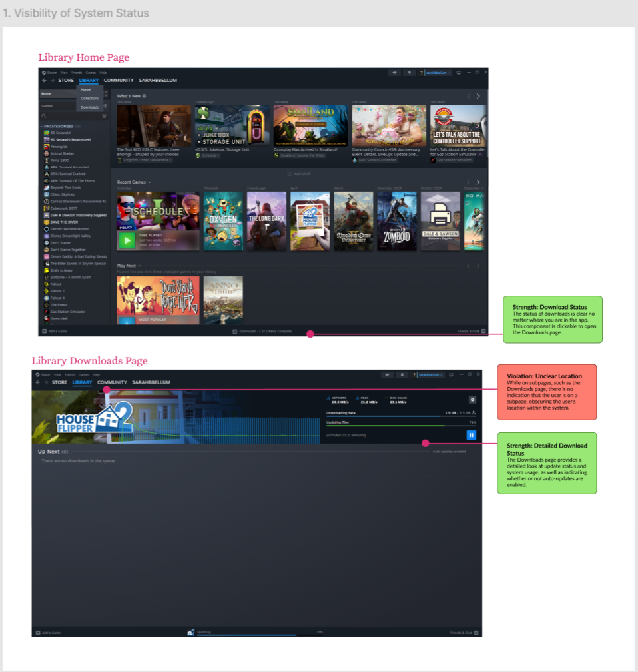Click Updating files progress bar
The image size is (638, 672).
401,426
